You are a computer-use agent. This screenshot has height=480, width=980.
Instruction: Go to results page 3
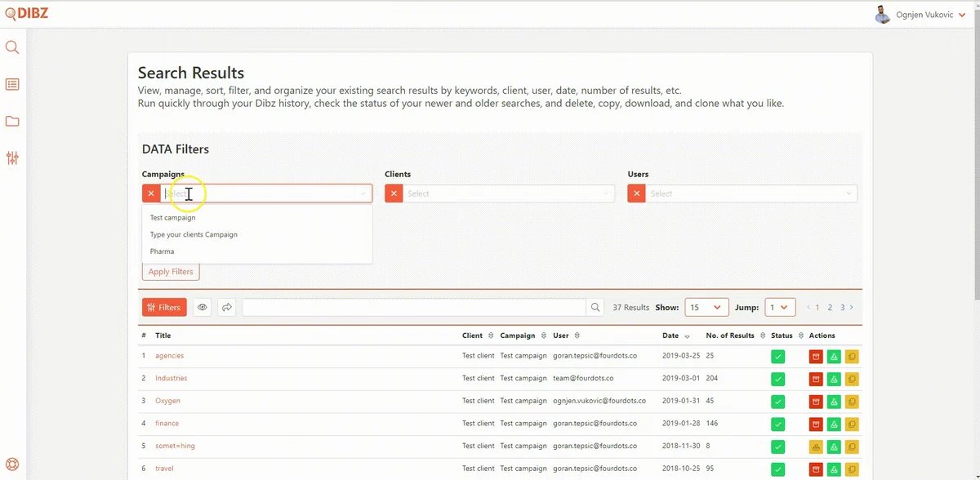(x=842, y=308)
